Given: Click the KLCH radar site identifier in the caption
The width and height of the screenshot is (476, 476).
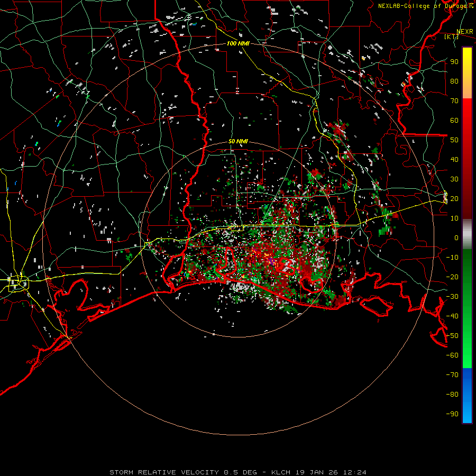Looking at the screenshot, I should point(281,472).
